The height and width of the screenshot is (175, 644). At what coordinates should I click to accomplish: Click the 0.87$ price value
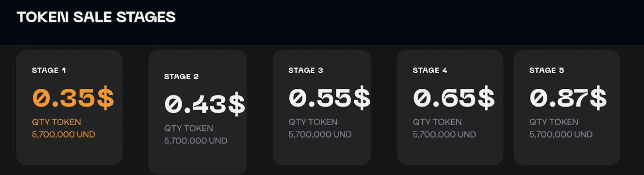(568, 98)
